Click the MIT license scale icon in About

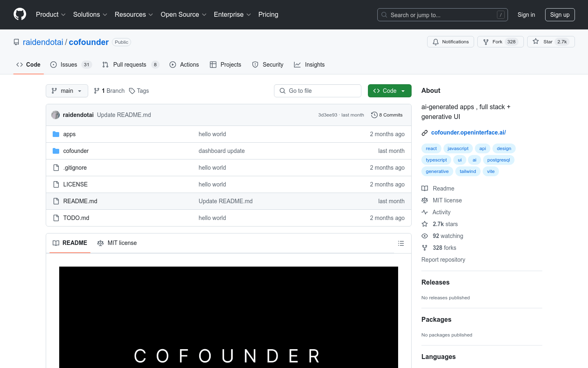[x=425, y=200]
